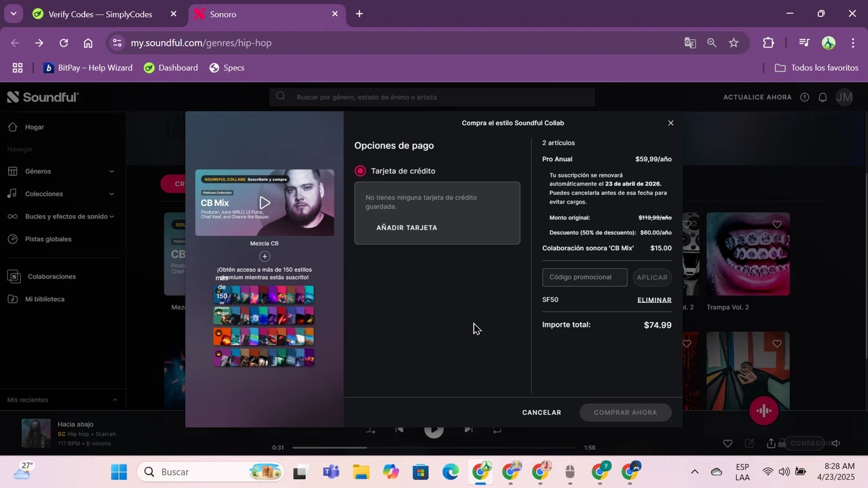868x488 pixels.
Task: Click the translate page icon
Action: (690, 43)
